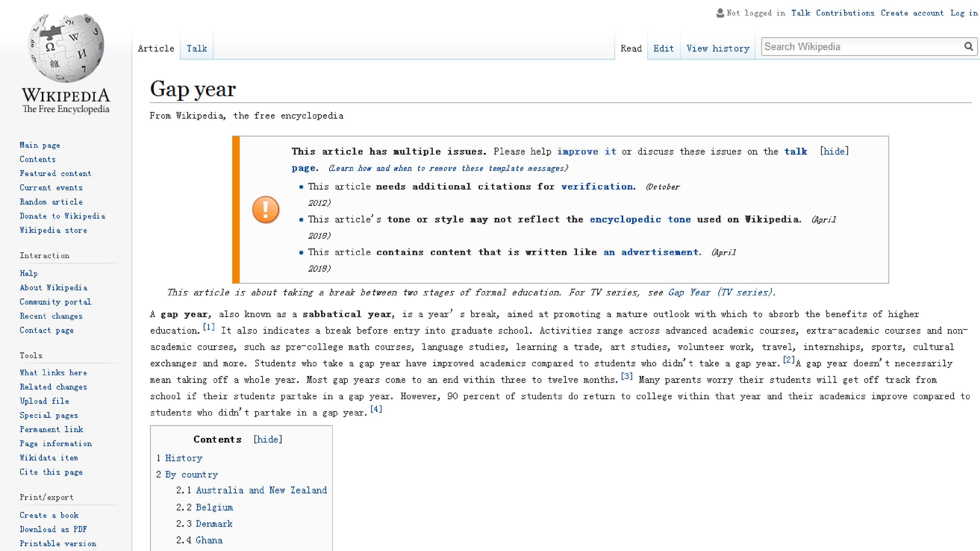
Task: Hide the multiple issues notice box
Action: (x=834, y=151)
